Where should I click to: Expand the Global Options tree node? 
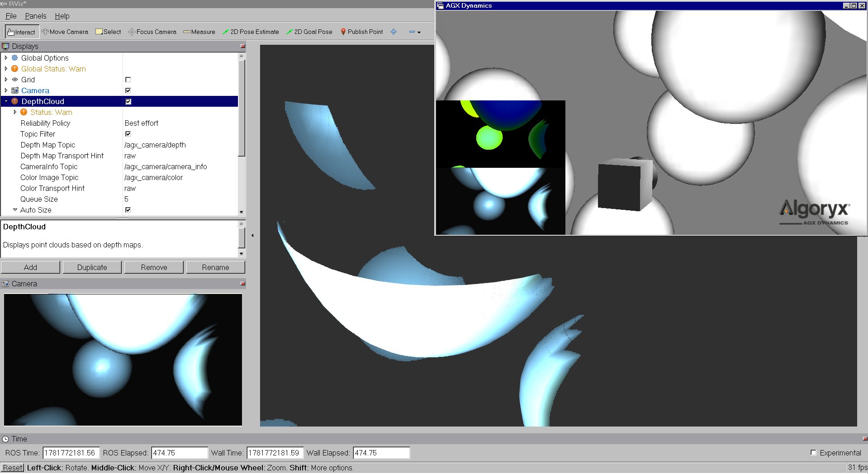tap(6, 58)
